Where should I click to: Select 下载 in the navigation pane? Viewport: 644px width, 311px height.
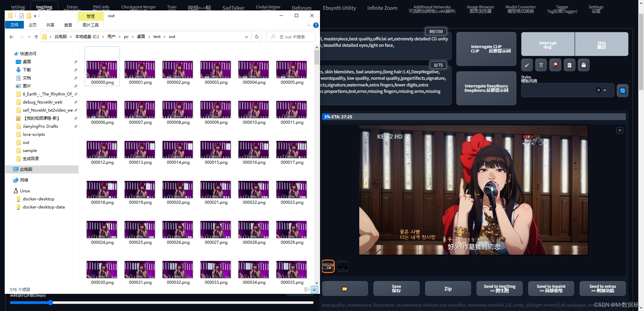pos(27,70)
